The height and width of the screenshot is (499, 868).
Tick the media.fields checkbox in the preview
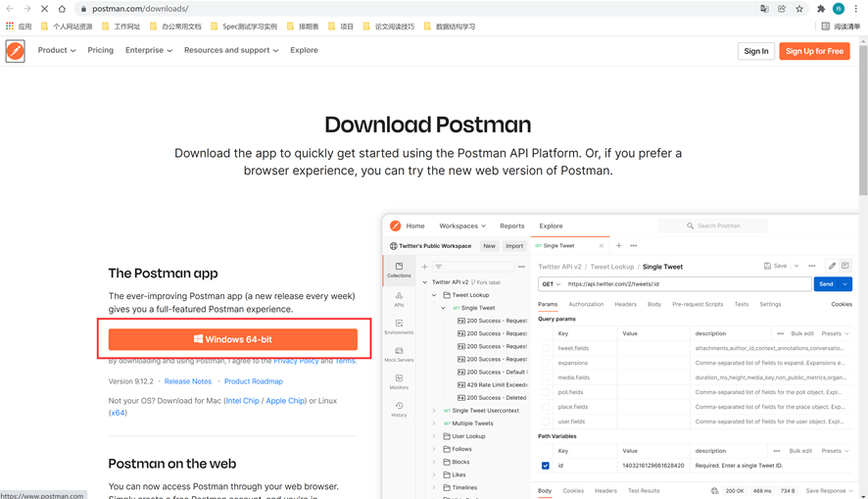[546, 377]
